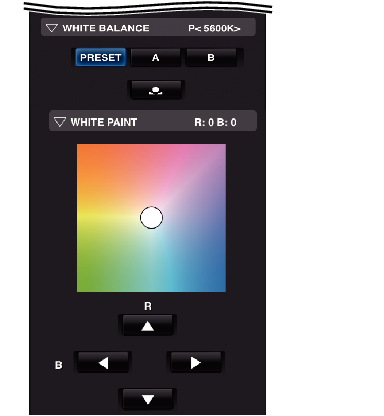Decrease R with the down arrow

coord(147,399)
